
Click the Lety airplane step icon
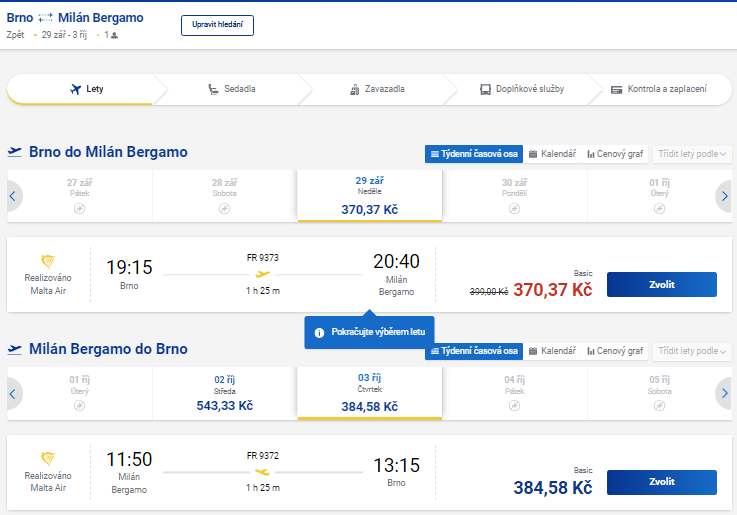point(75,89)
